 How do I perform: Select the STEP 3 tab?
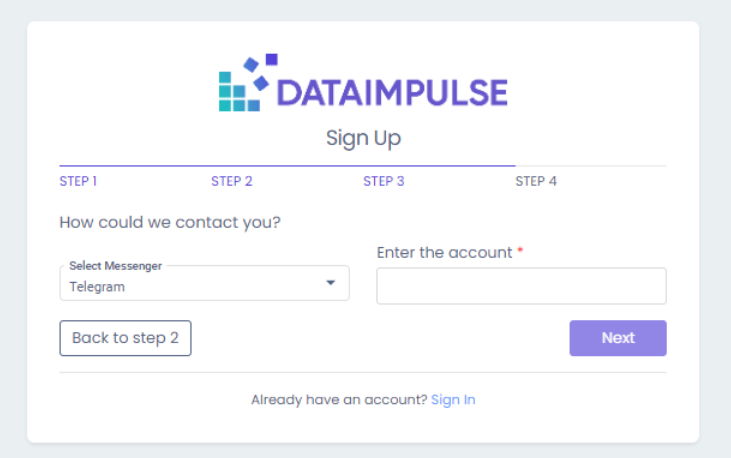[x=384, y=181]
